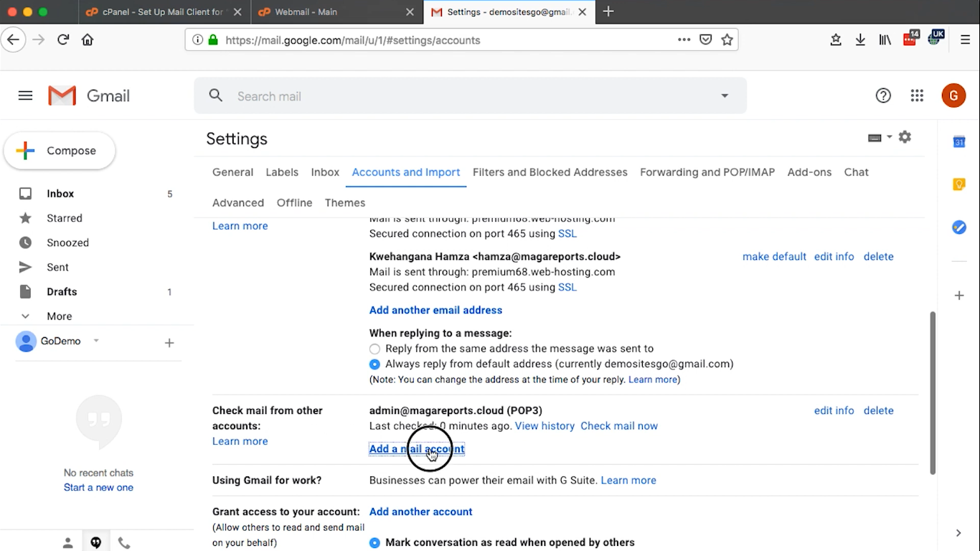980x551 pixels.
Task: Start a new Hangouts conversation plus icon
Action: tap(169, 343)
